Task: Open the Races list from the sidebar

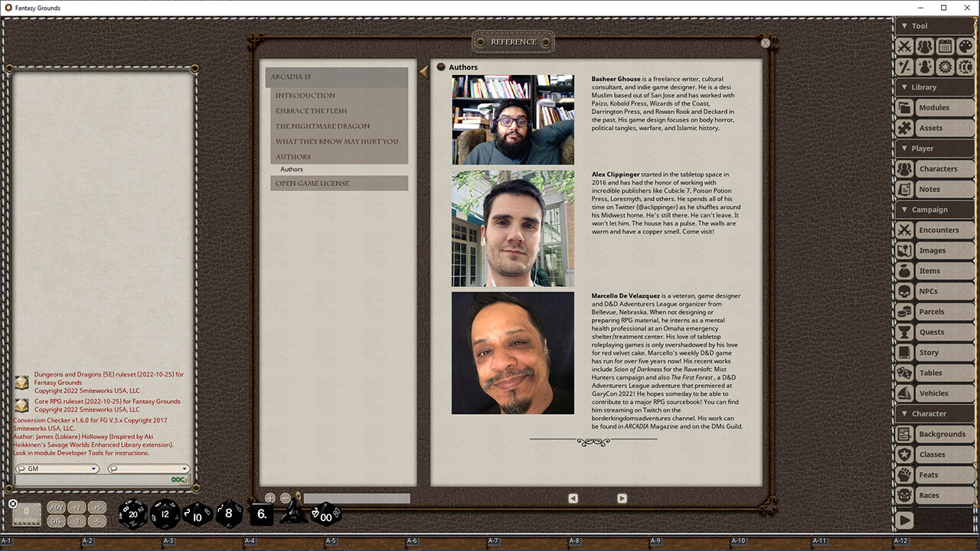Action: pyautogui.click(x=944, y=495)
